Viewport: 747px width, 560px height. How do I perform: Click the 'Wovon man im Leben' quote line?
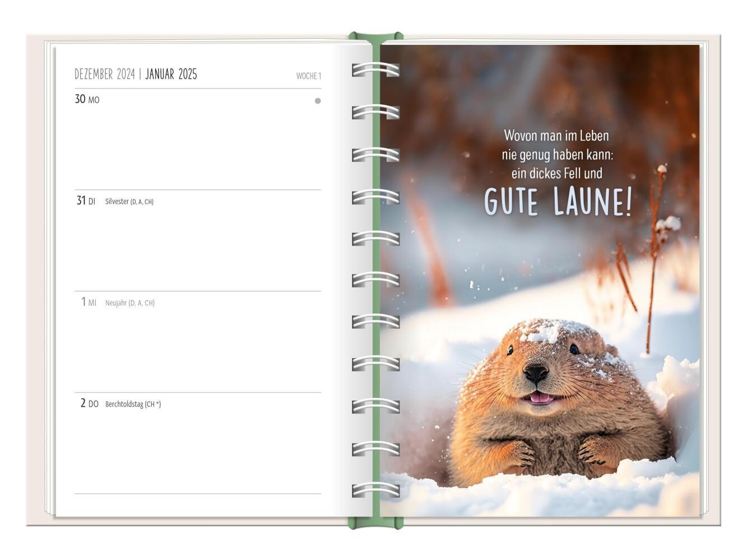(x=556, y=136)
